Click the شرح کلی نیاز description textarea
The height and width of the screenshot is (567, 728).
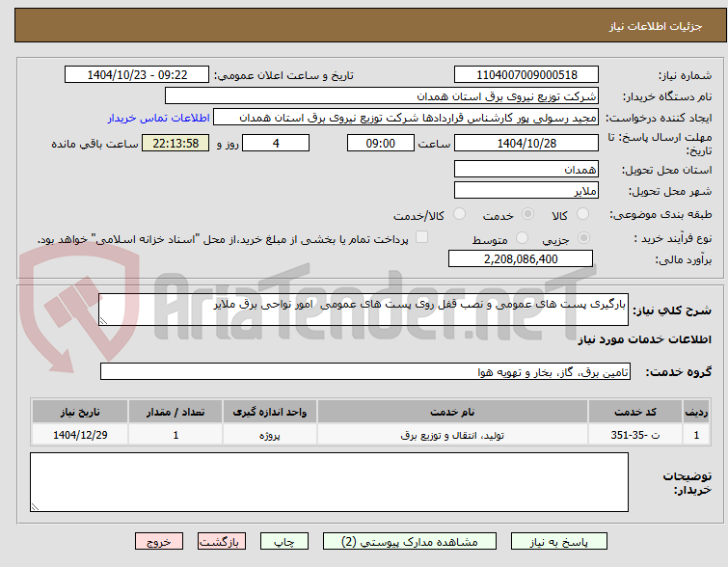(364, 310)
